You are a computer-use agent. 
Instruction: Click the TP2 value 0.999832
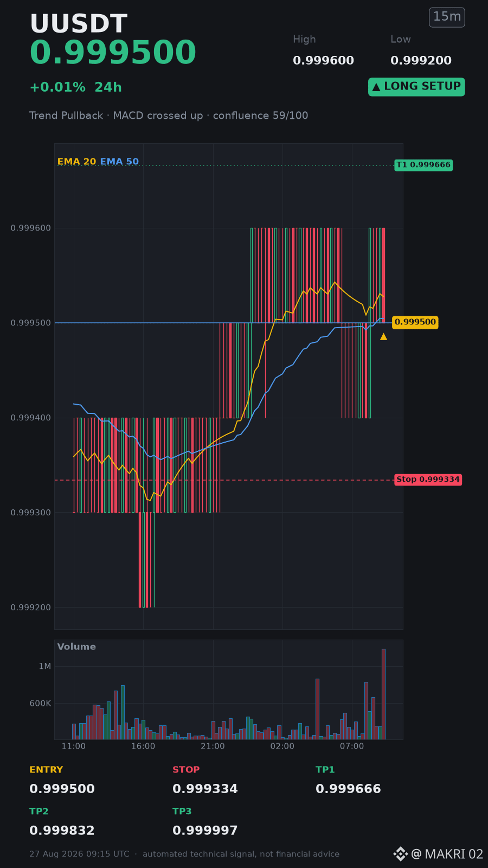click(x=62, y=831)
